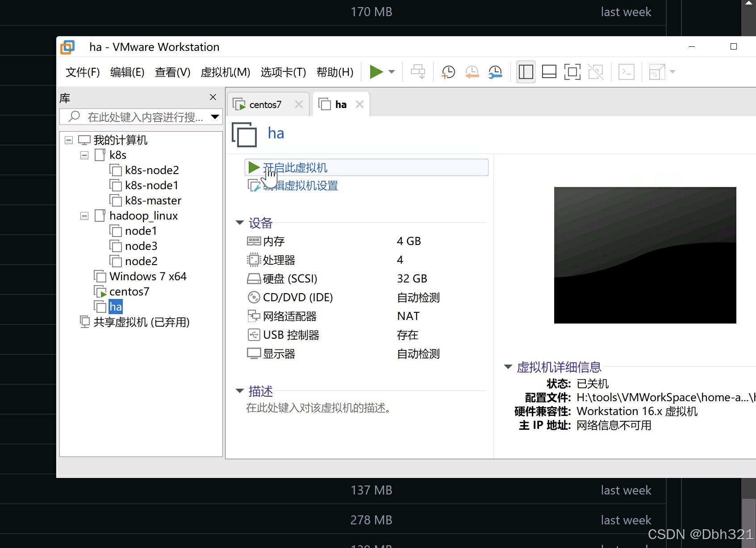
Task: Send Ctrl+Alt+Del toolbar icon
Action: click(x=418, y=71)
